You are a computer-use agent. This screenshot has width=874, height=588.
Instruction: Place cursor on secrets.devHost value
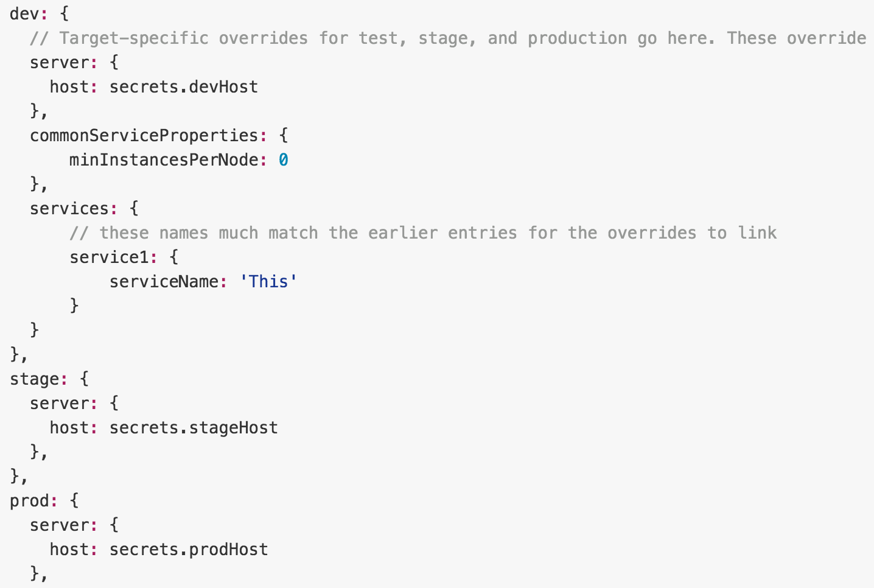point(184,87)
